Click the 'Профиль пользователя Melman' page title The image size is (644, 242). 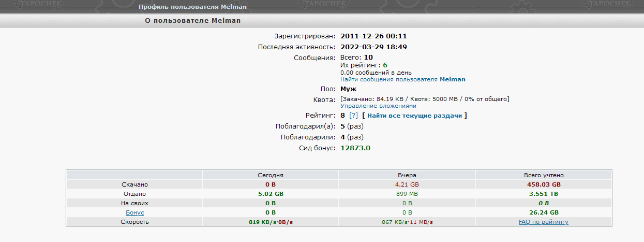tap(192, 7)
